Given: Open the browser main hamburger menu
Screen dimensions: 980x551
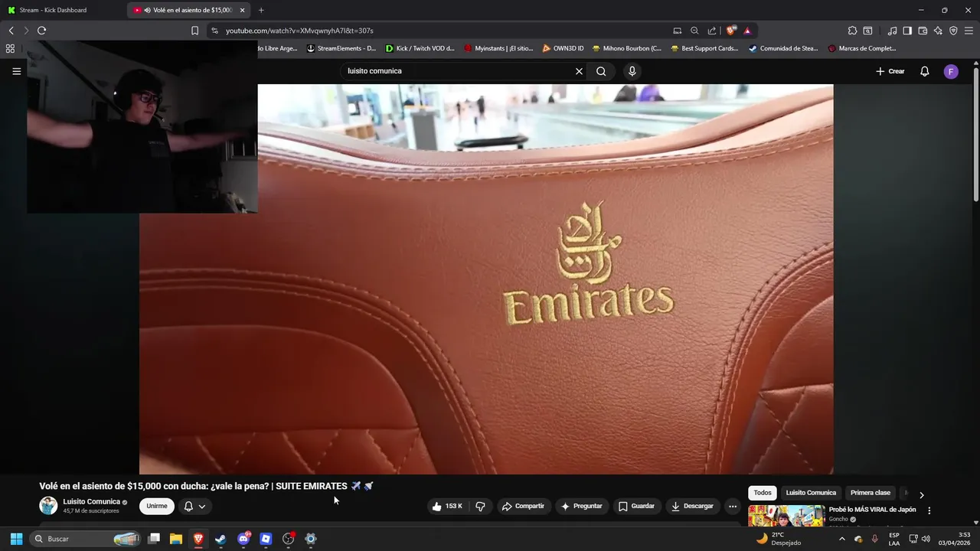Looking at the screenshot, I should [x=969, y=31].
